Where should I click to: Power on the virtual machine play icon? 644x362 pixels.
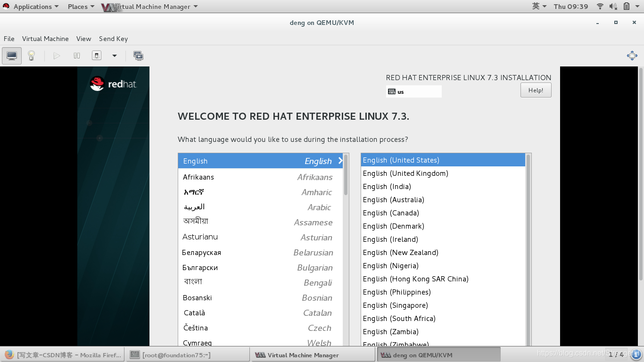pos(57,56)
